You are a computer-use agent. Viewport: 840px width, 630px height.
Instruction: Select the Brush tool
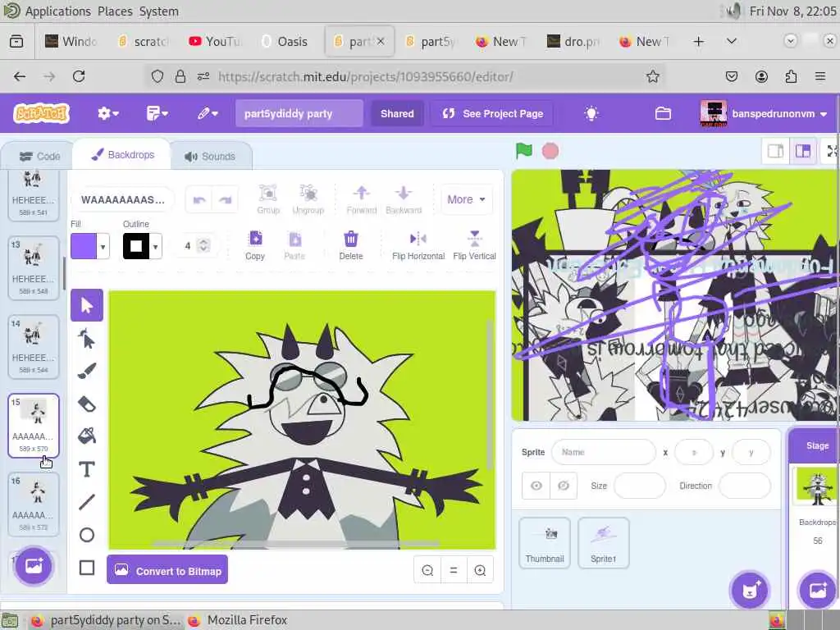tap(86, 372)
